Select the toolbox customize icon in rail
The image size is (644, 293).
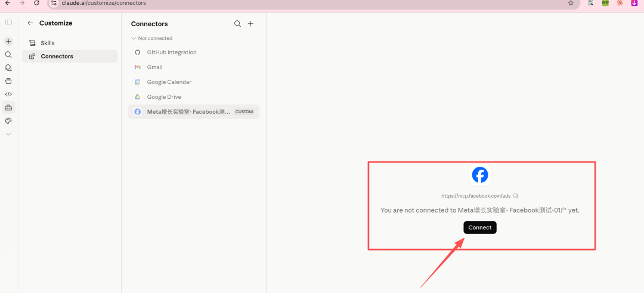coord(8,108)
